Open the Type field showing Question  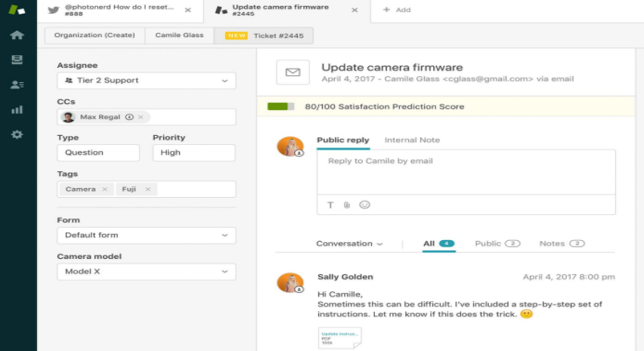[x=98, y=152]
